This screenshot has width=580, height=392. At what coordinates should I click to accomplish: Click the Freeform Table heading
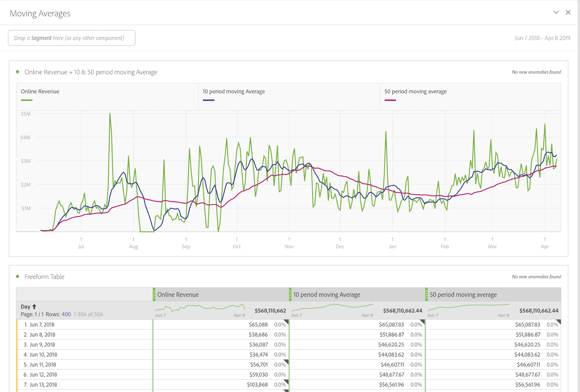click(44, 276)
